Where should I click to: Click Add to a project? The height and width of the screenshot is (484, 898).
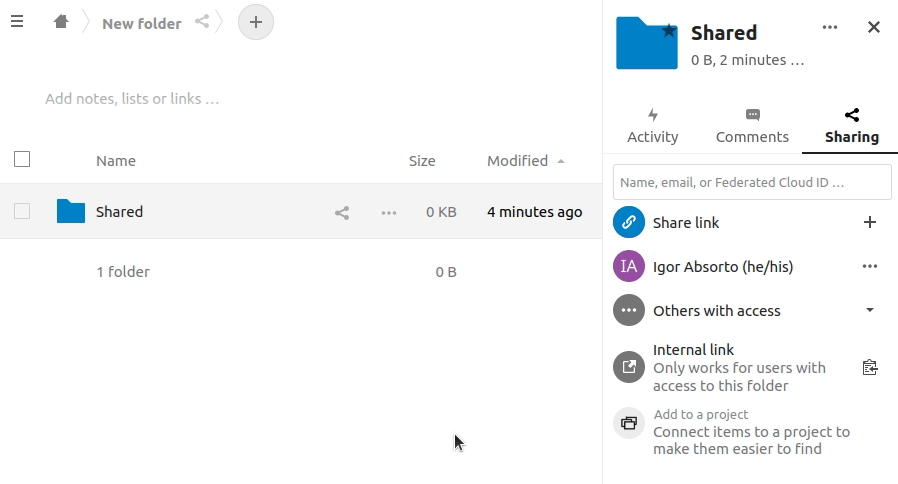[x=700, y=414]
